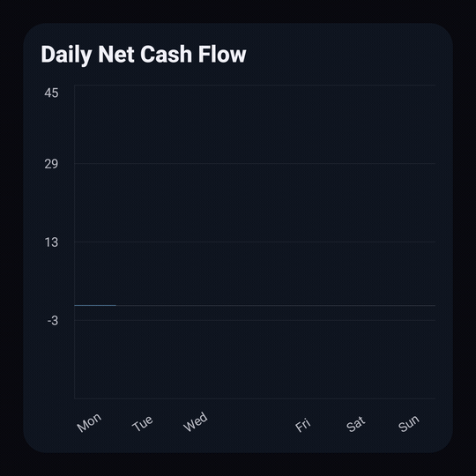Select the Sat label on the x-axis

coord(355,424)
